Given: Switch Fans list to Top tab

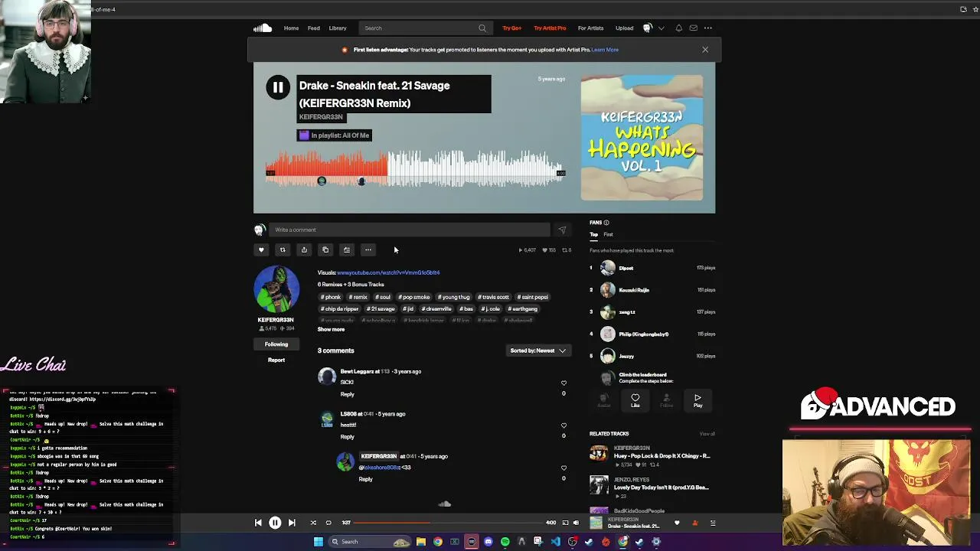Looking at the screenshot, I should 593,234.
